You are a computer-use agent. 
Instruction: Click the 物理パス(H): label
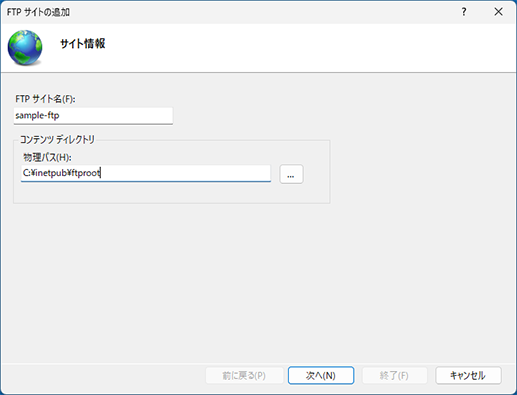[47, 157]
